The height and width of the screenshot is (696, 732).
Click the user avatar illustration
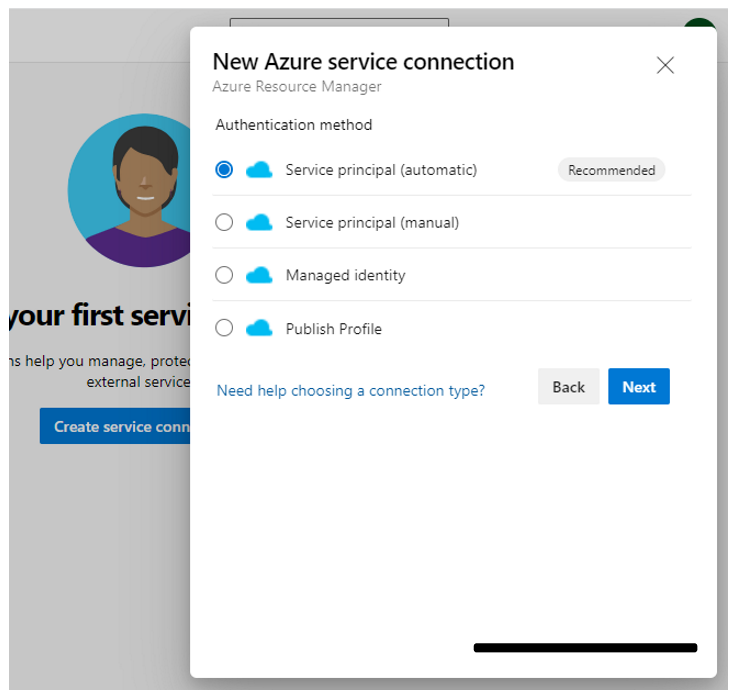[128, 190]
